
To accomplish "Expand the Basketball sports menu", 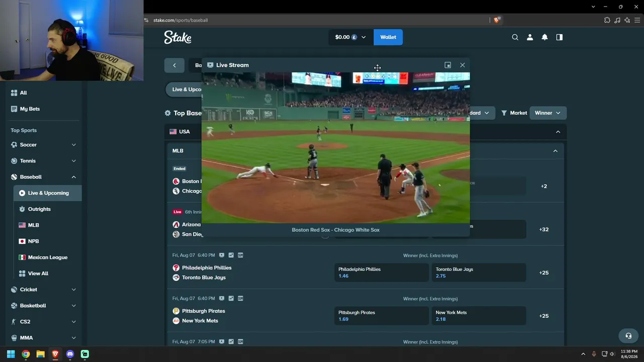I will [73, 306].
